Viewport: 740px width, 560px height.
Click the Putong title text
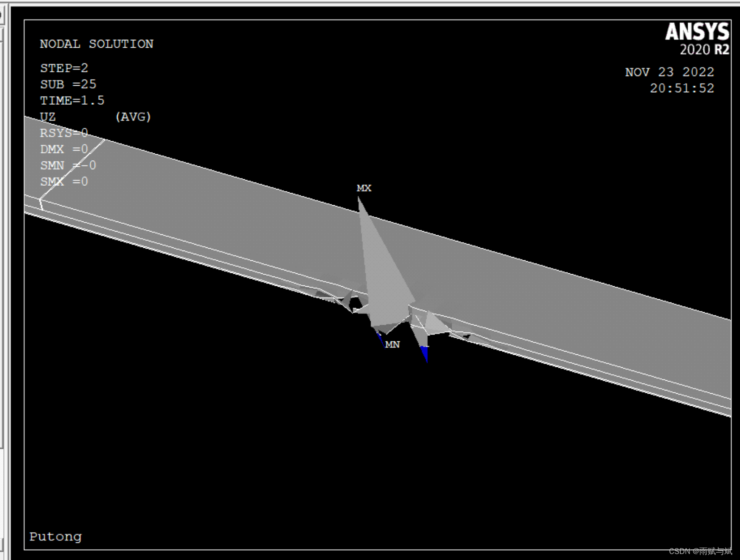pos(56,537)
